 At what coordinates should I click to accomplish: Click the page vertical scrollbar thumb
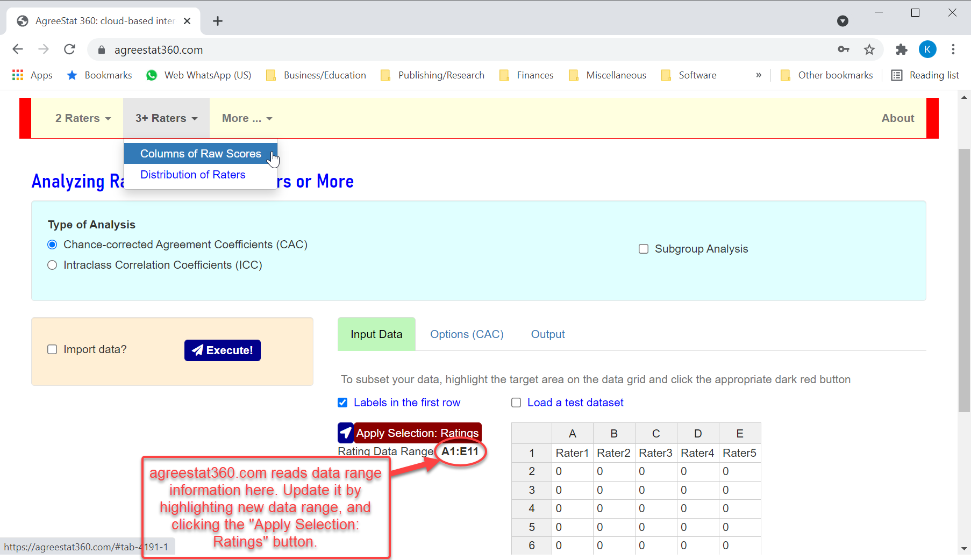(x=965, y=279)
